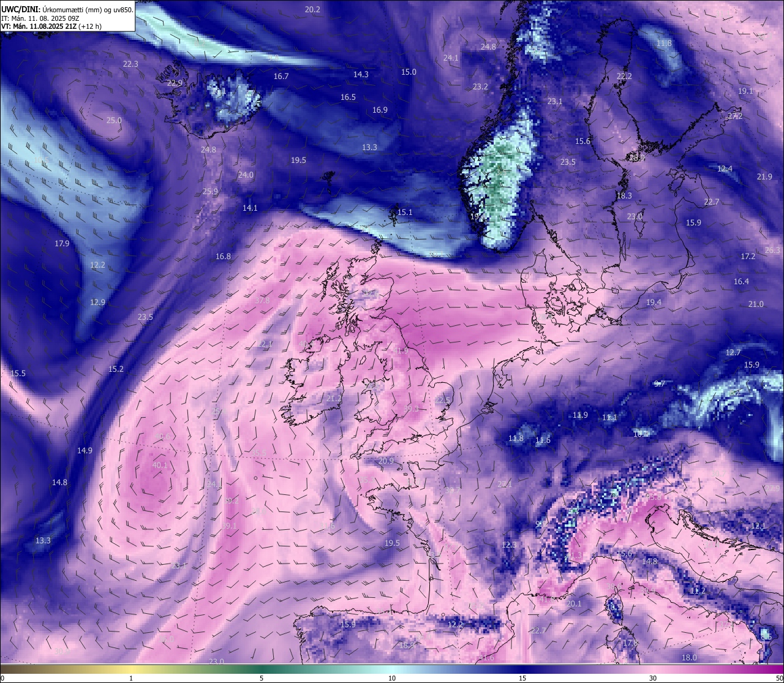Click the 15.6 value label
The height and width of the screenshot is (683, 784).
(582, 142)
